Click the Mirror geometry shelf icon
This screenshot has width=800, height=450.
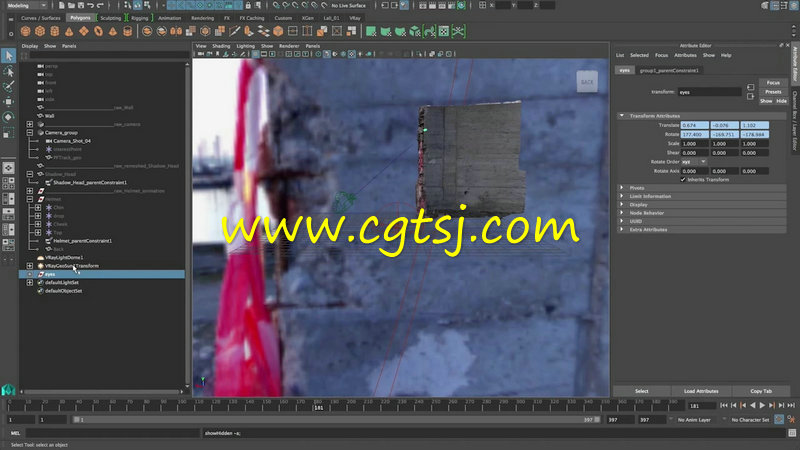tap(176, 32)
